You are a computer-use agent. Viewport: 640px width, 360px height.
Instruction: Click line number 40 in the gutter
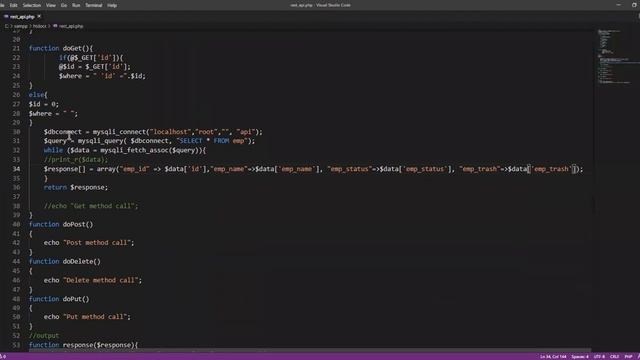point(16,224)
